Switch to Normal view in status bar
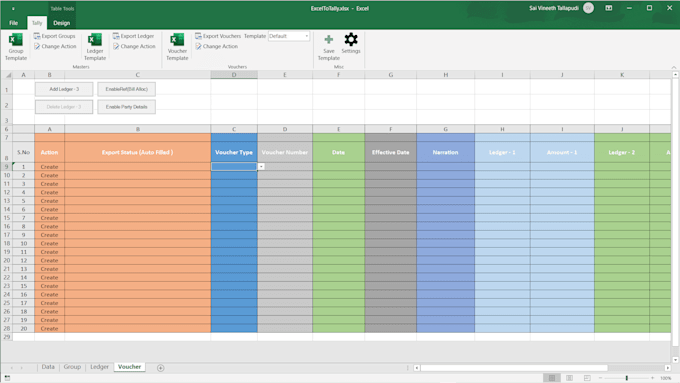Screen dimensions: 680x383 tap(552, 378)
